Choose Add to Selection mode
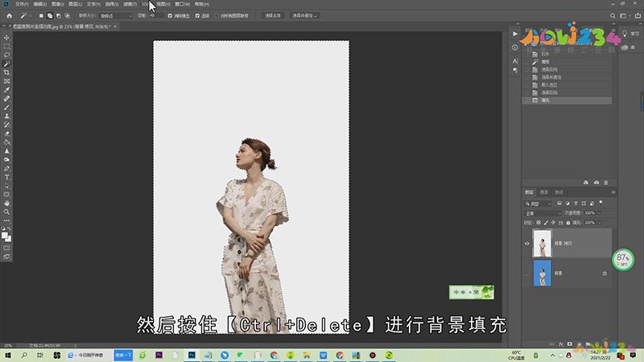The width and height of the screenshot is (644, 362). [50, 15]
